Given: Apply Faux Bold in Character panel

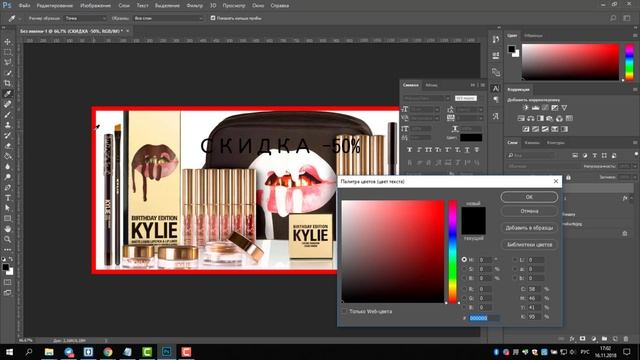Looking at the screenshot, I should click(x=409, y=150).
